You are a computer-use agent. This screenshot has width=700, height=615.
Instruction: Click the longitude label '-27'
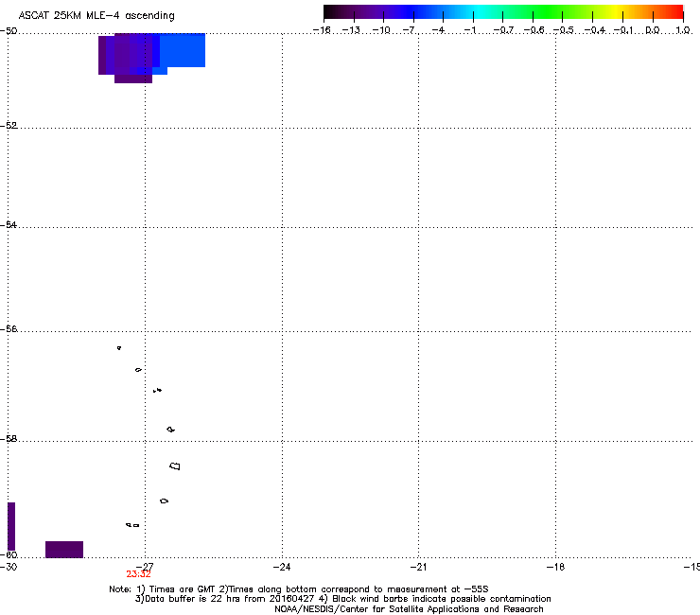pos(145,567)
